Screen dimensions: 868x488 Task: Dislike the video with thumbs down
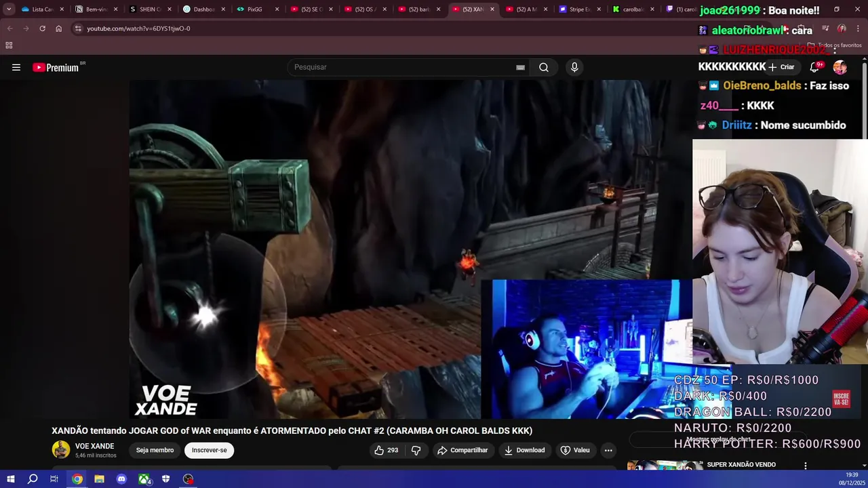[x=416, y=450]
